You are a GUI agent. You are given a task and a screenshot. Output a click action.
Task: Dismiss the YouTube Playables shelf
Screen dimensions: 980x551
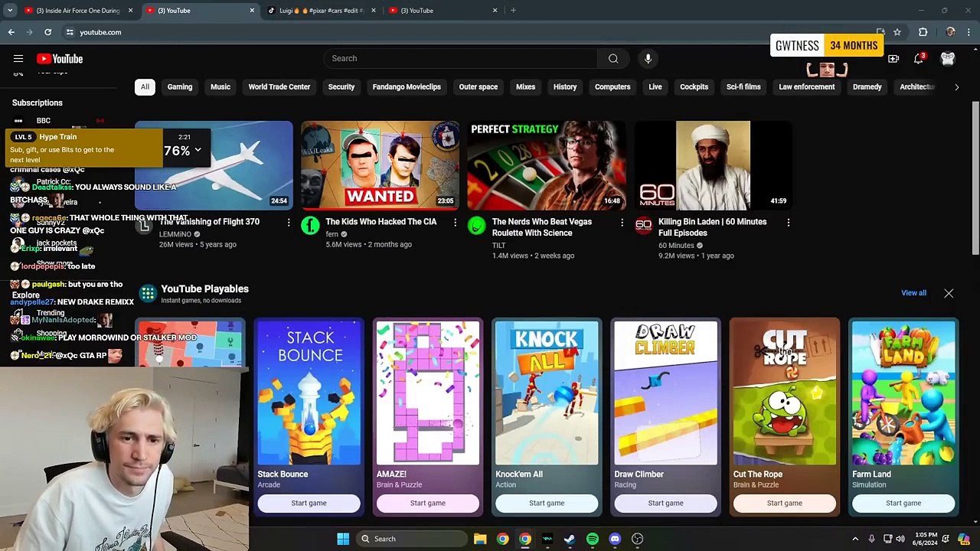[x=949, y=293]
